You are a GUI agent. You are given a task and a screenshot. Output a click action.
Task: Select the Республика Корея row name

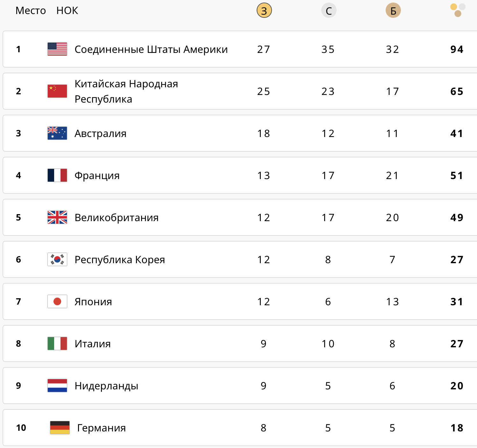(120, 260)
